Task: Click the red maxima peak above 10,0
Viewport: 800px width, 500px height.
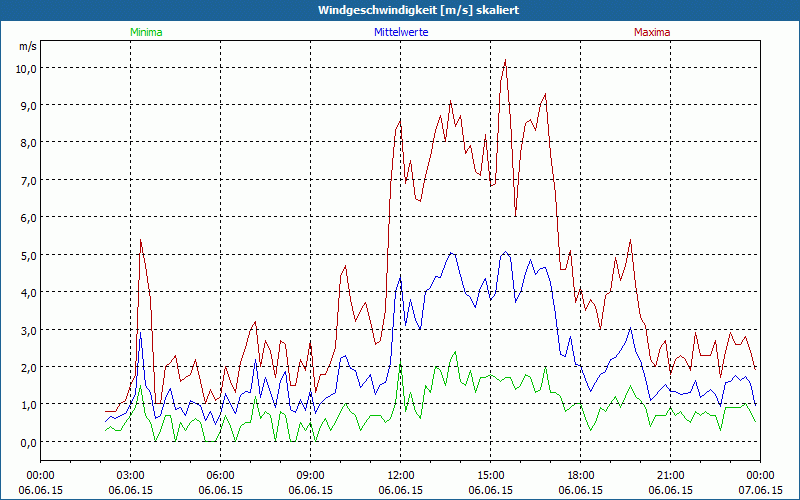Action: pos(505,60)
